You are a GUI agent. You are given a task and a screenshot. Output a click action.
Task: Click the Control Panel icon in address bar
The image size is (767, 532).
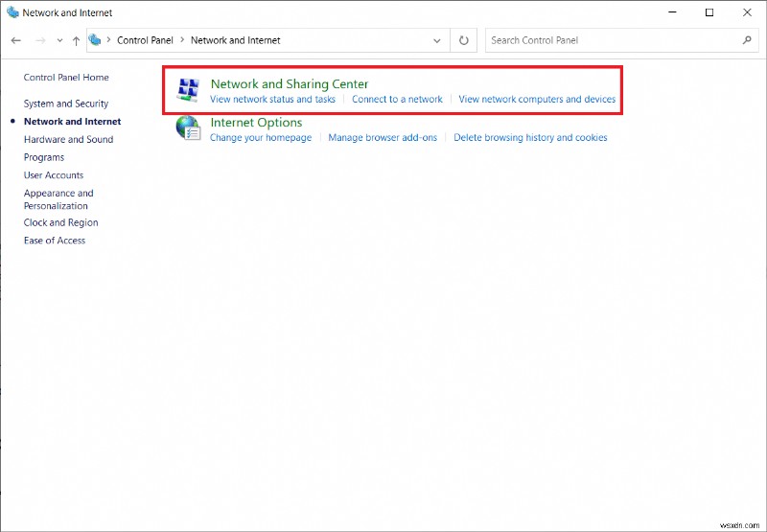[x=95, y=40]
